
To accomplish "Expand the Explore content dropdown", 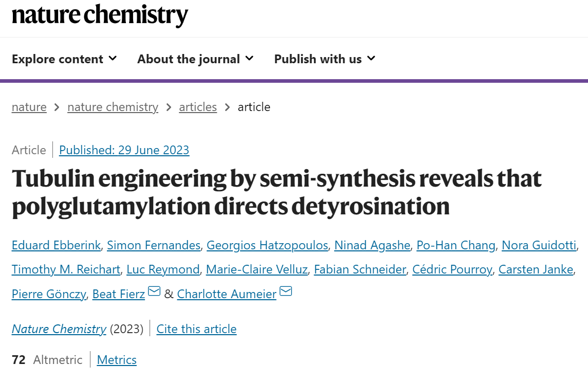I will pos(64,59).
